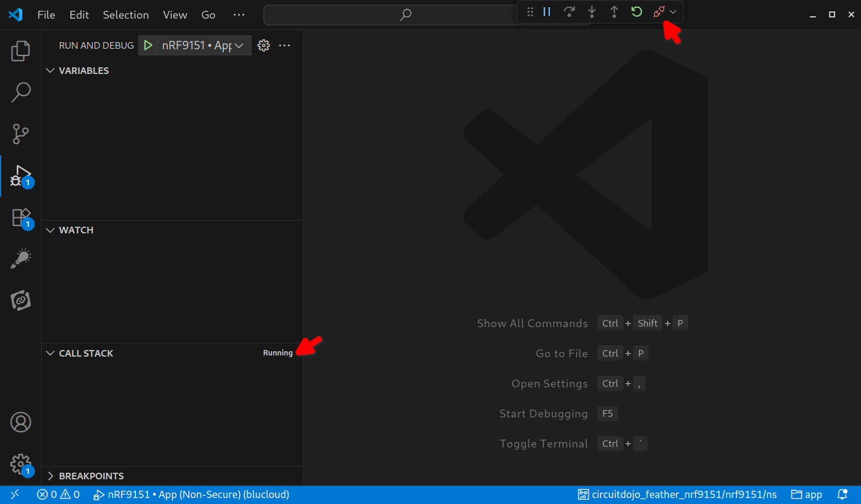Click the app folder status bar item
The height and width of the screenshot is (504, 861).
point(806,494)
